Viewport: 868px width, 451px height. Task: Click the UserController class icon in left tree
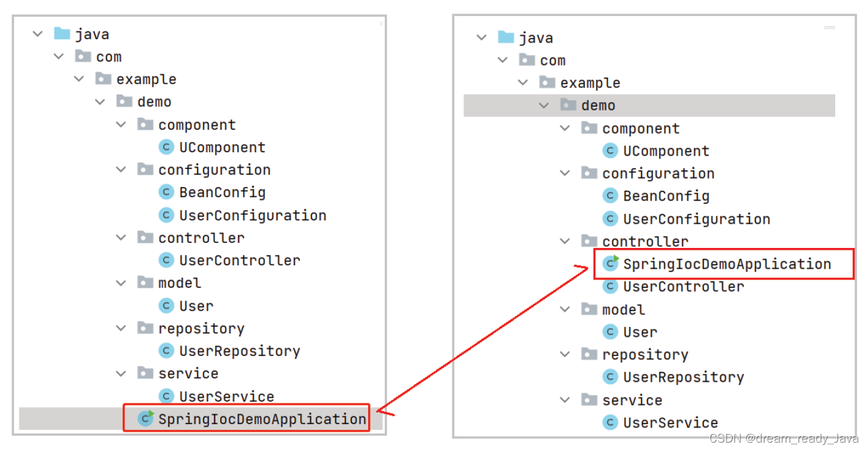[x=166, y=260]
